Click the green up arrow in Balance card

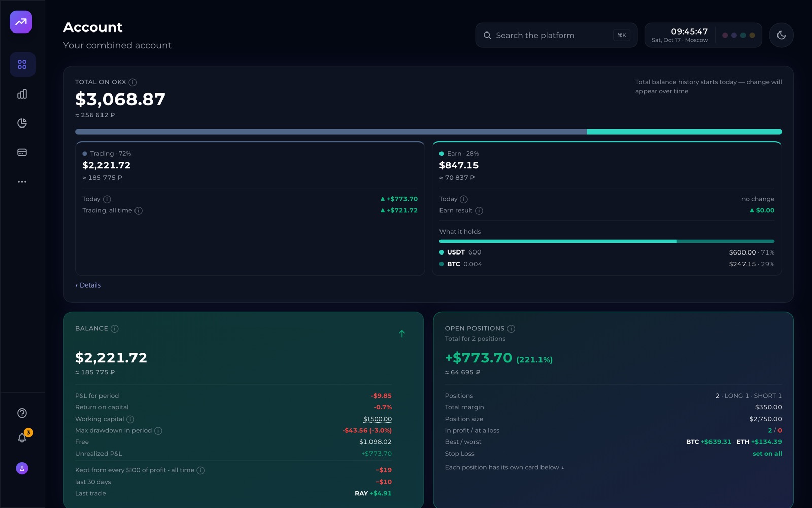click(x=402, y=334)
